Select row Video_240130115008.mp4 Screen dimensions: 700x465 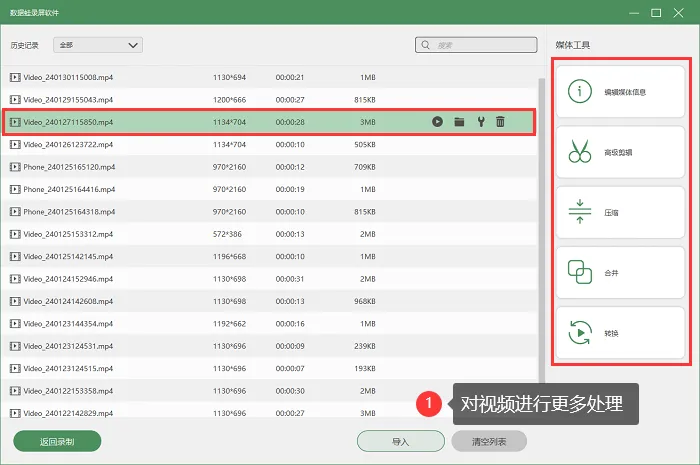[269, 77]
